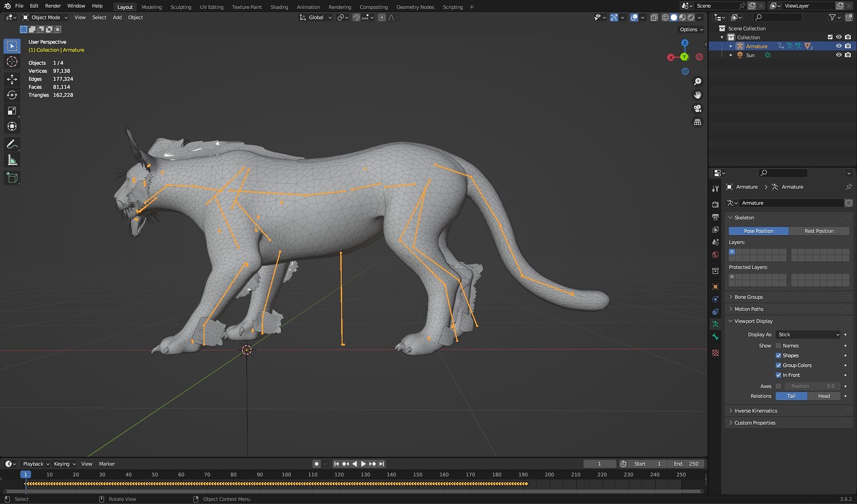Click the current frame marker at 1
857x504 pixels.
click(25, 474)
